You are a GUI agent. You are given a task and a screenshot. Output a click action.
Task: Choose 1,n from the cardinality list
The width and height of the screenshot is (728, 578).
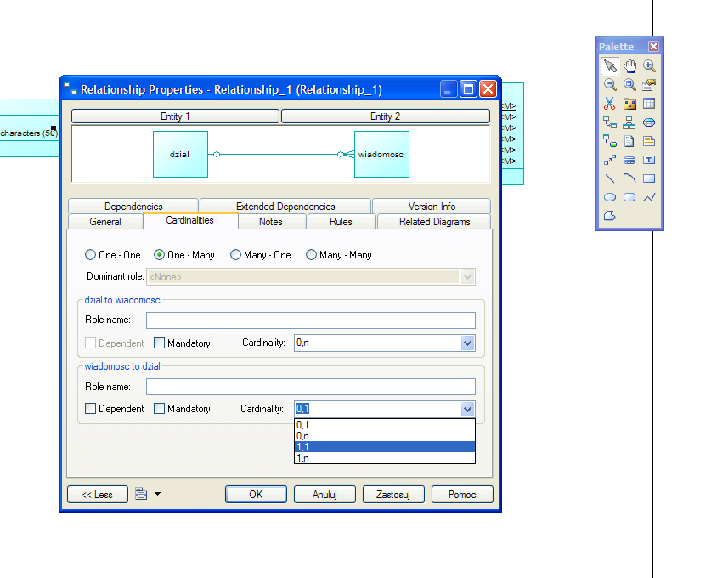[x=385, y=458]
